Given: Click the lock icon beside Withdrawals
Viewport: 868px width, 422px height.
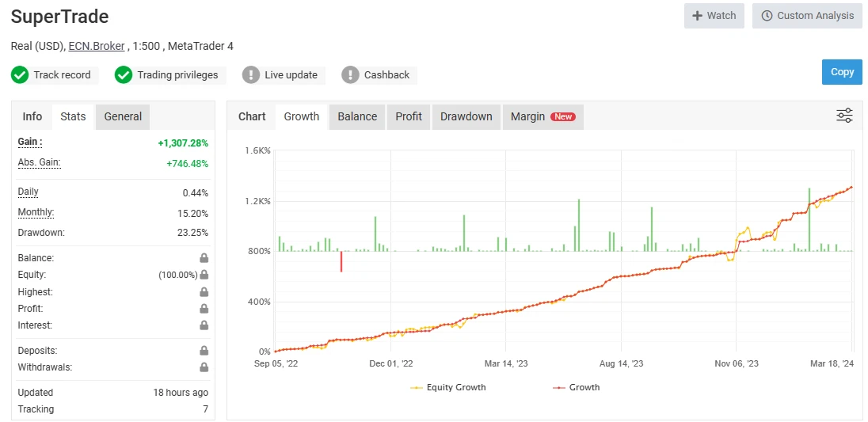Looking at the screenshot, I should point(204,367).
